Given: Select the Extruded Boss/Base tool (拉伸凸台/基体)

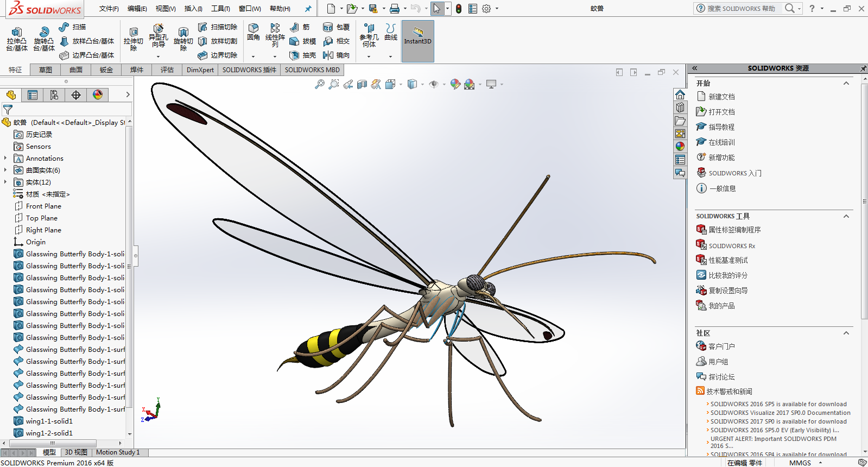Looking at the screenshot, I should pyautogui.click(x=17, y=39).
